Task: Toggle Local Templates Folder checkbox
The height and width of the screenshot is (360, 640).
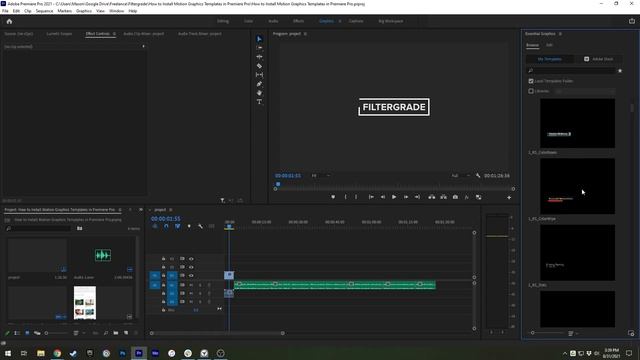Action: 531,81
